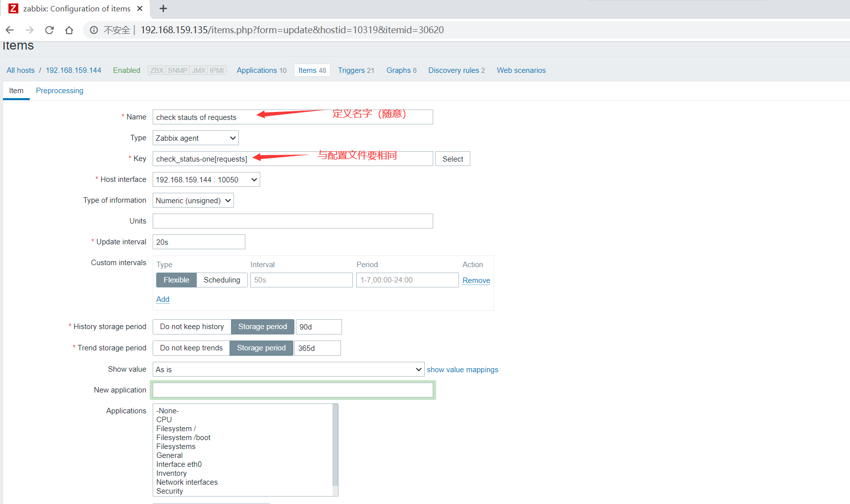Click the Enabled status link
The image size is (850, 504).
click(126, 70)
